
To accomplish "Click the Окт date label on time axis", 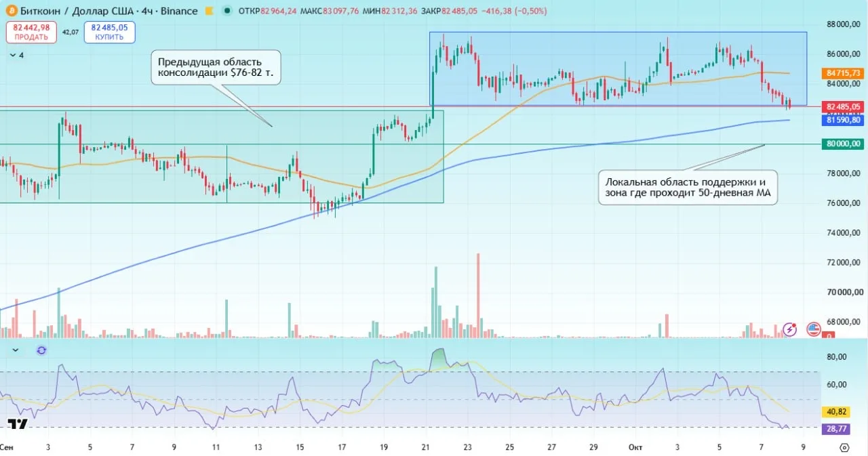I will pos(635,447).
